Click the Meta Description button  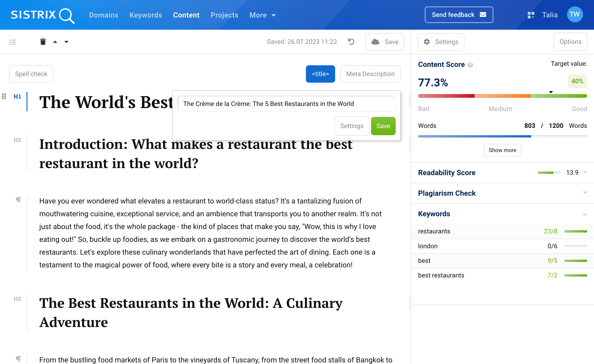click(370, 74)
